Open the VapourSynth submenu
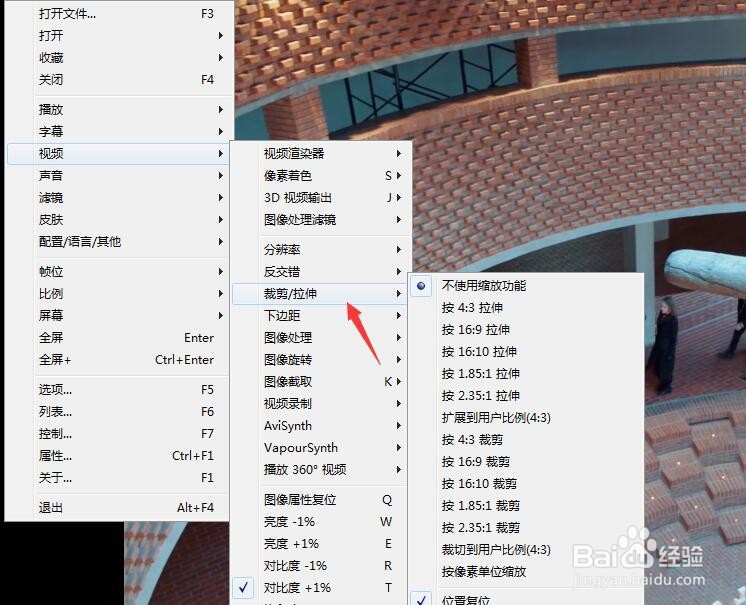Screen dimensions: 746x605 click(x=321, y=448)
